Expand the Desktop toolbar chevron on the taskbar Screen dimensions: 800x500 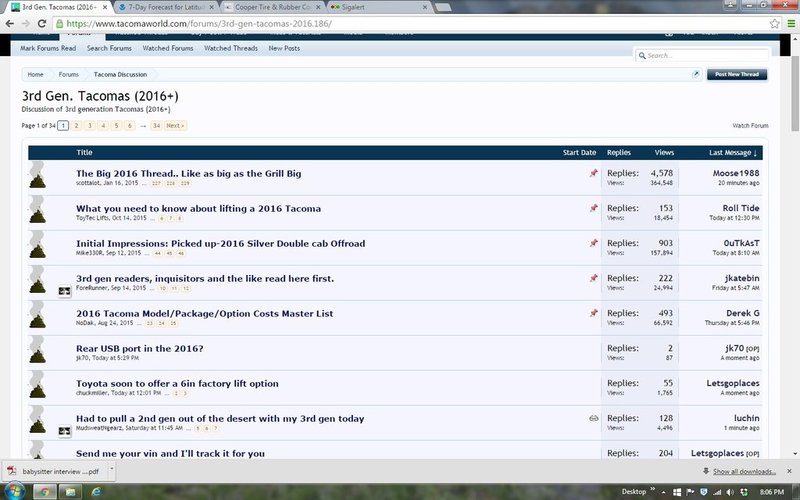tap(653, 490)
